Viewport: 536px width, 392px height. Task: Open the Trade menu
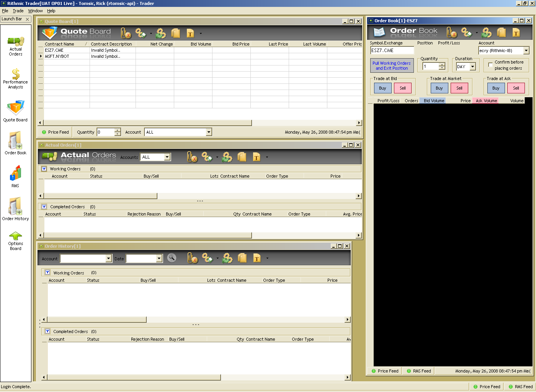[x=18, y=11]
